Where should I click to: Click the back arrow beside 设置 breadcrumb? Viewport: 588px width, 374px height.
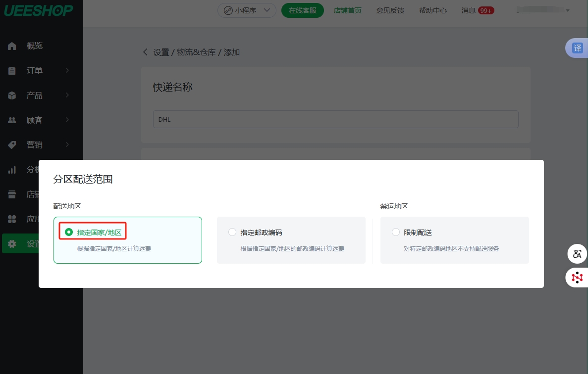[145, 52]
